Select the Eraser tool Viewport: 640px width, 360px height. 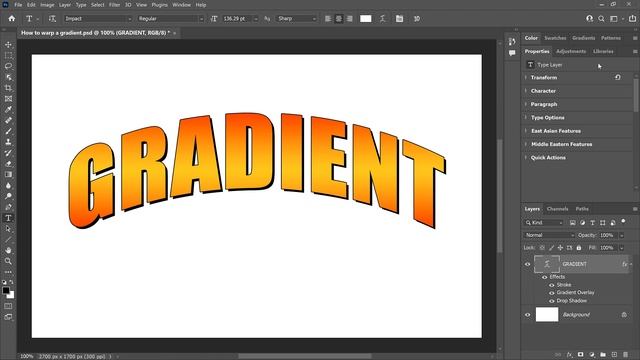pyautogui.click(x=8, y=164)
